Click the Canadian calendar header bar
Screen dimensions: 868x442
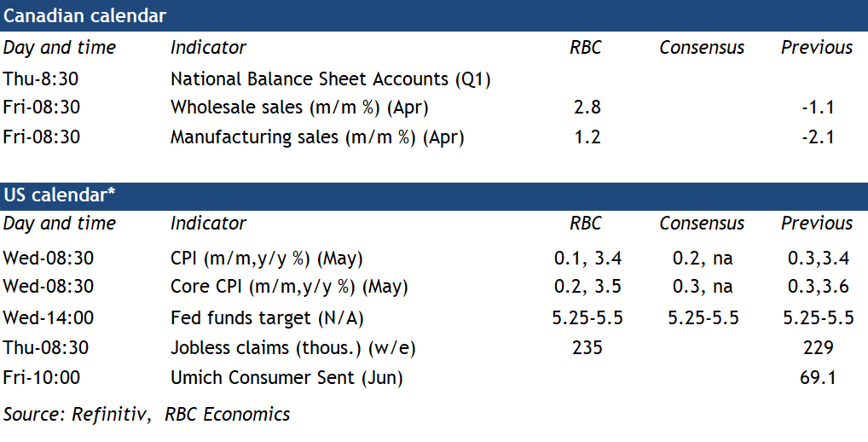point(433,16)
